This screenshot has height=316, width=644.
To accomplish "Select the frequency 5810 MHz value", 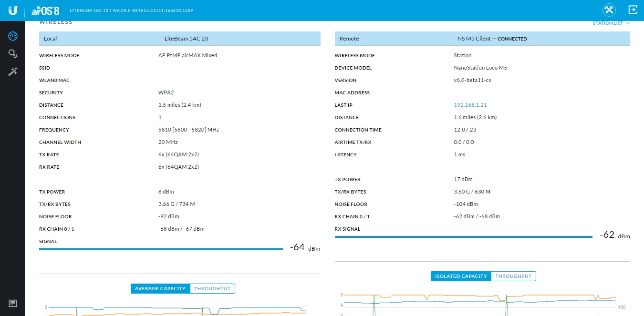I will click(188, 130).
